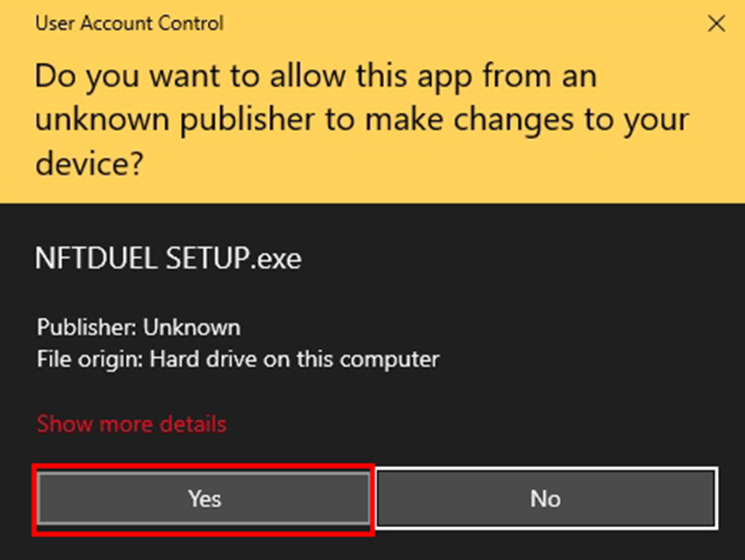The height and width of the screenshot is (560, 745).
Task: Click the File origin information line
Action: 238,358
